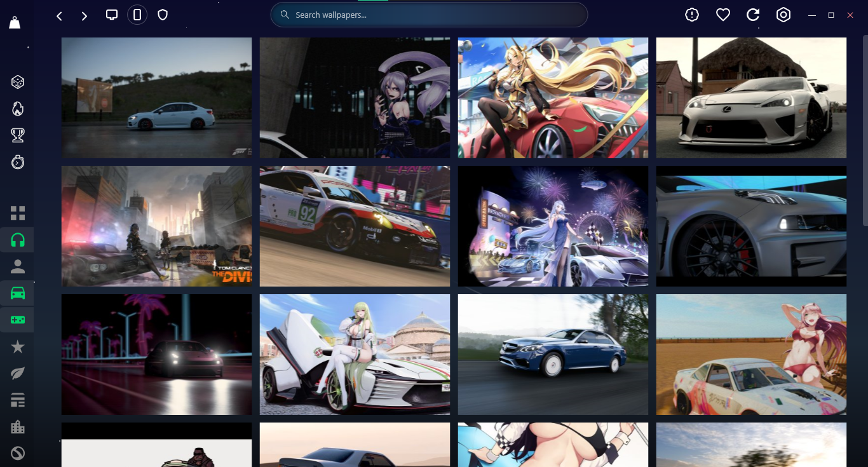Select the person people category
The height and width of the screenshot is (467, 868).
tap(18, 266)
